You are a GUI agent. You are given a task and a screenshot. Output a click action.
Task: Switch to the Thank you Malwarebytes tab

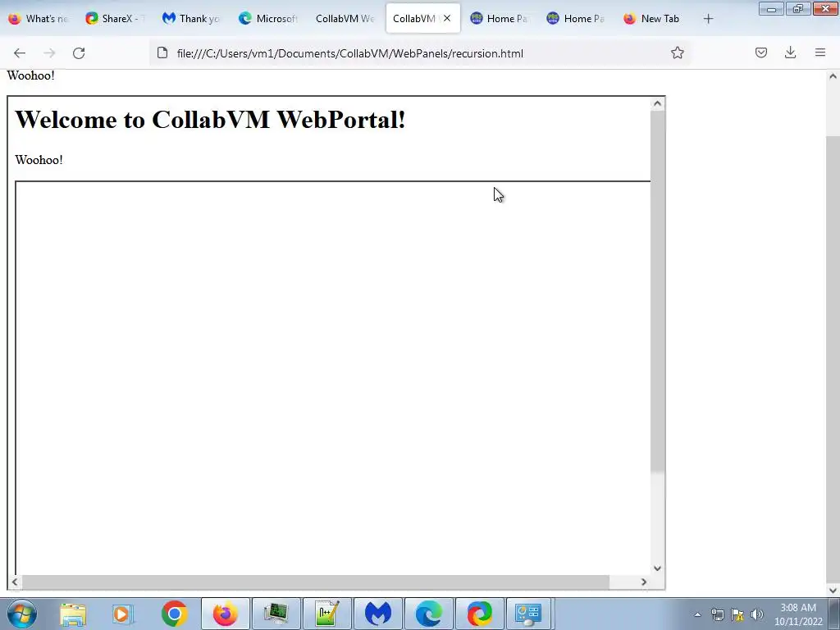[x=192, y=19]
